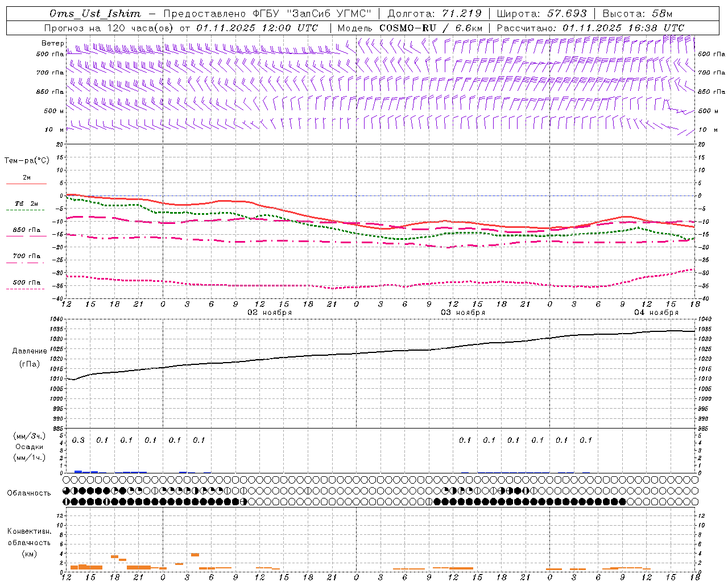
Task: Click the provider text ФГБУ "ЗапСиб УГМС"
Action: point(312,14)
